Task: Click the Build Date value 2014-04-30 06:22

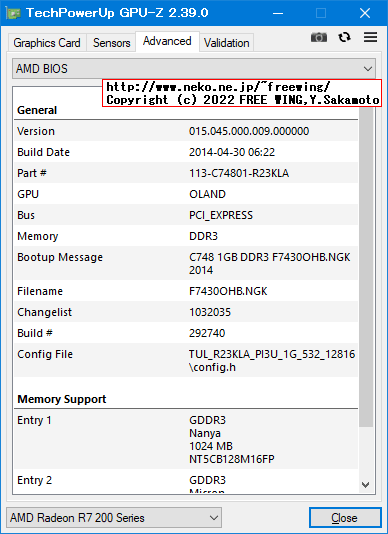Action: click(x=232, y=152)
